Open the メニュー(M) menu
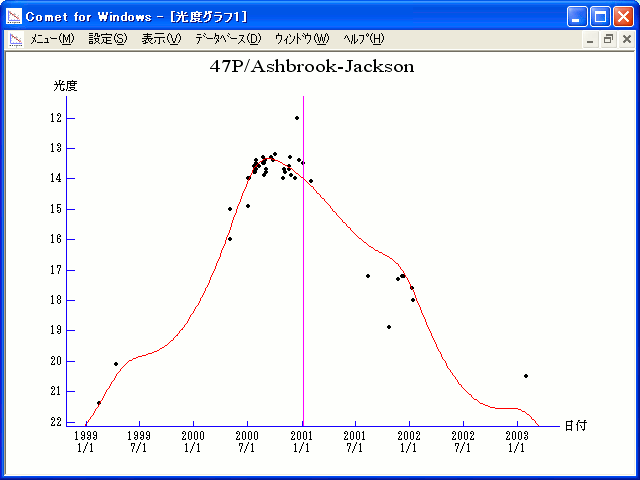This screenshot has height=480, width=640. point(52,39)
